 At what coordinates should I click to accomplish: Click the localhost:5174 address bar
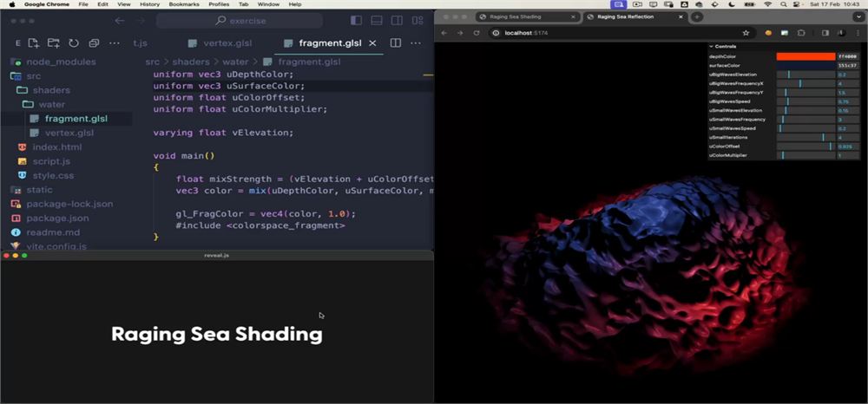pos(620,33)
